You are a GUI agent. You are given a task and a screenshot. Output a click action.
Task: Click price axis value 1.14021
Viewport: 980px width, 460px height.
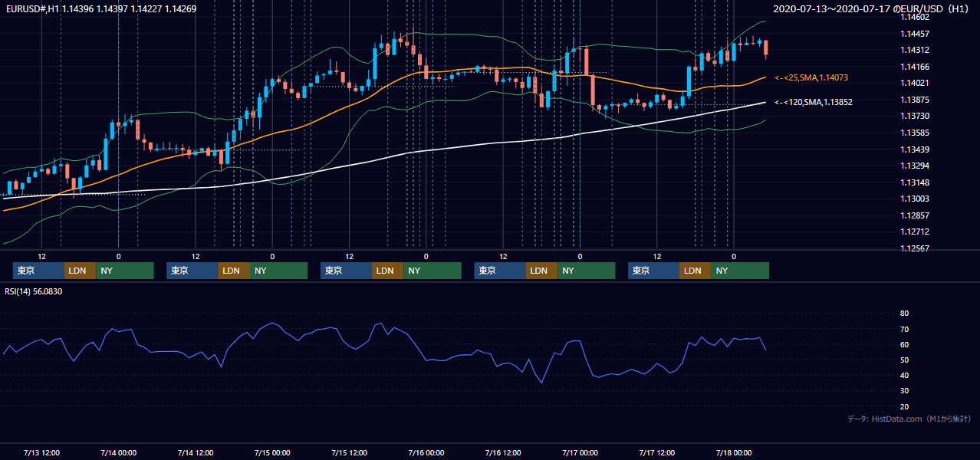point(914,83)
